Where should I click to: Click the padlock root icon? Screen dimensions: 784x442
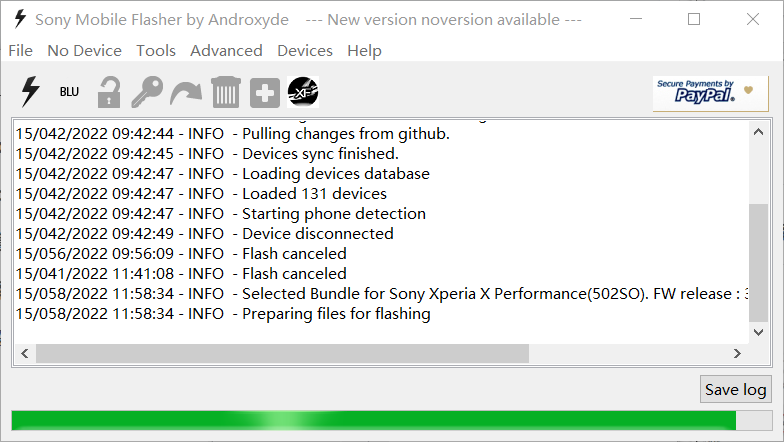[x=108, y=92]
